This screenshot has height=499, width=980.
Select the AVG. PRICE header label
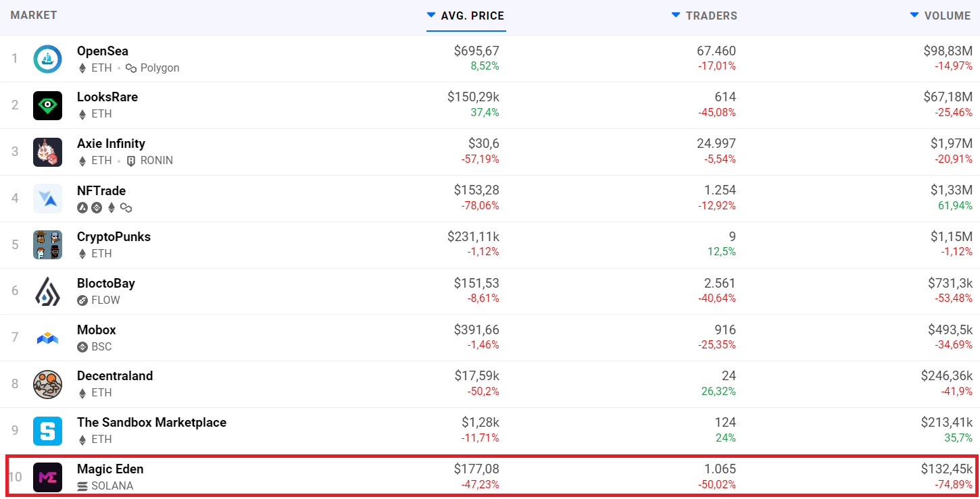pyautogui.click(x=472, y=16)
